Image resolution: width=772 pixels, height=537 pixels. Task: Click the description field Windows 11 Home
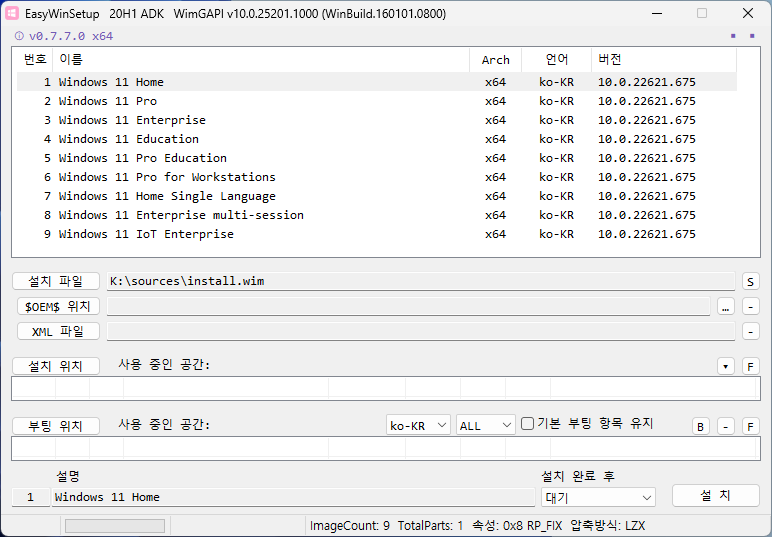coord(293,497)
